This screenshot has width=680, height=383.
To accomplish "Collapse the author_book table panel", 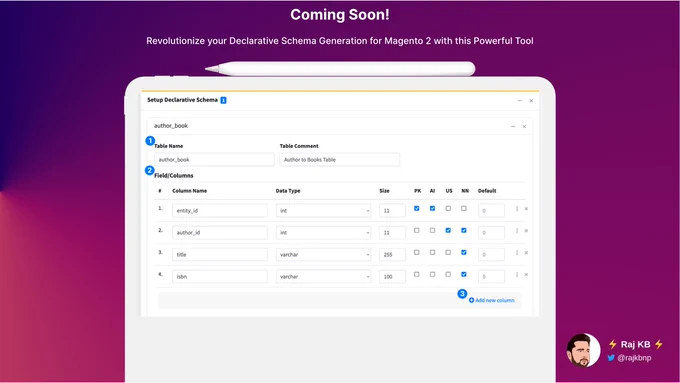I will (x=513, y=126).
